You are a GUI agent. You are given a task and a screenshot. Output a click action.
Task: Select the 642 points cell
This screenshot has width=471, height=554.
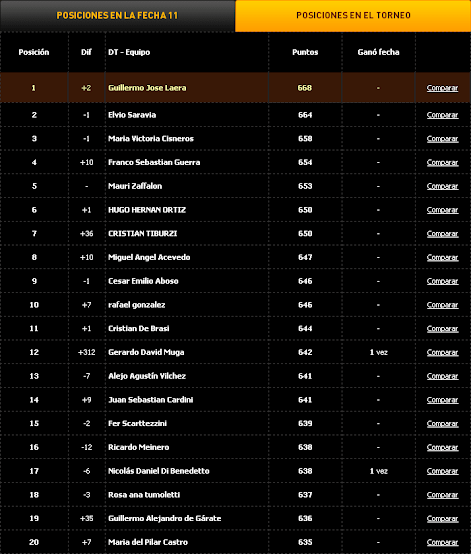[x=305, y=352]
